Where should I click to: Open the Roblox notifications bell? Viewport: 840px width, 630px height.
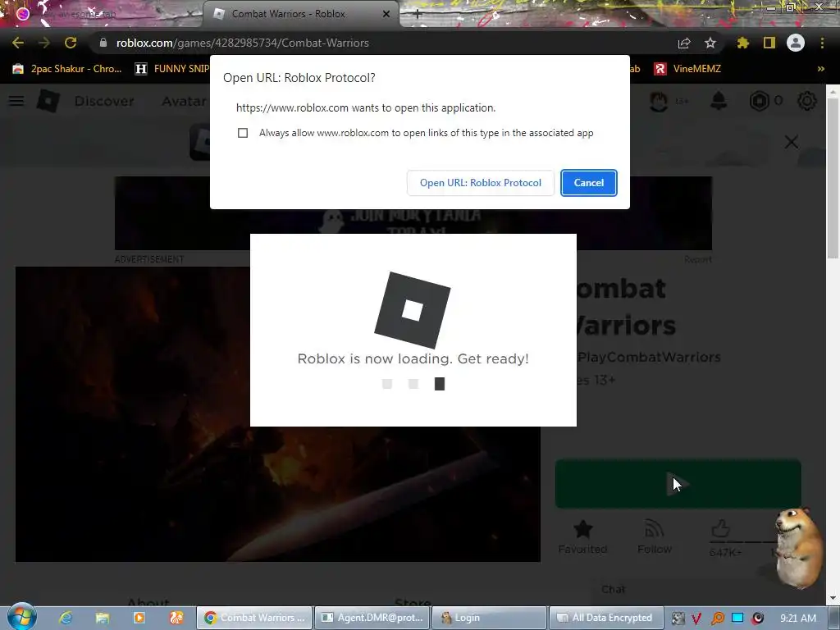point(719,101)
